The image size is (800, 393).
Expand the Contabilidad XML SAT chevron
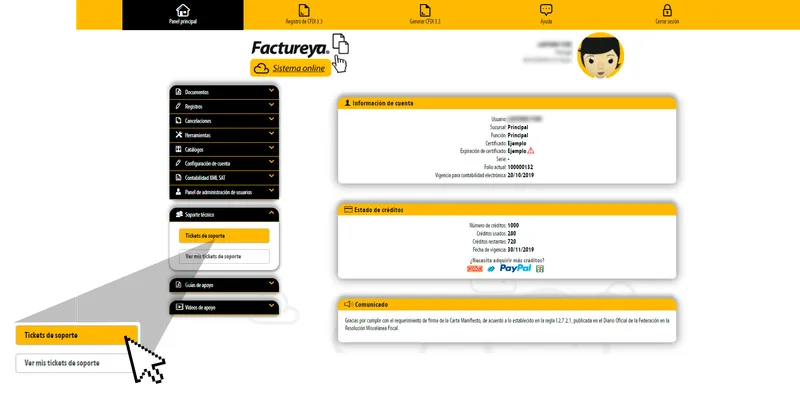[271, 176]
